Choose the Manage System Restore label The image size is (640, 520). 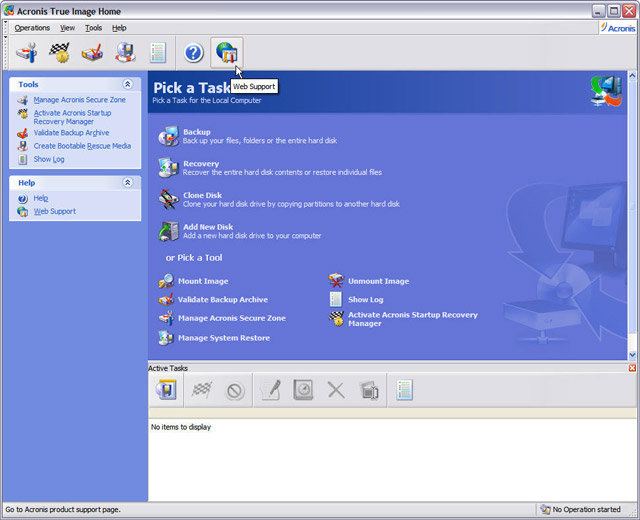(224, 338)
